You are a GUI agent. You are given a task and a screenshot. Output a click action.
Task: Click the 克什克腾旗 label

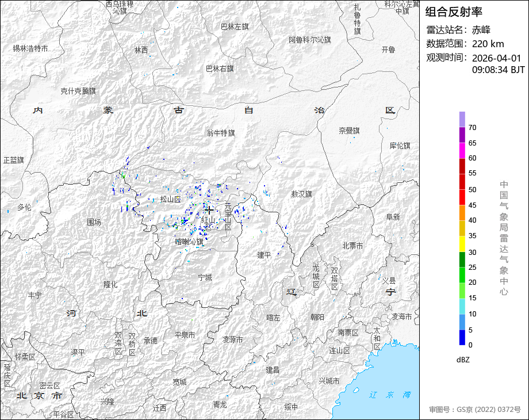point(78,91)
